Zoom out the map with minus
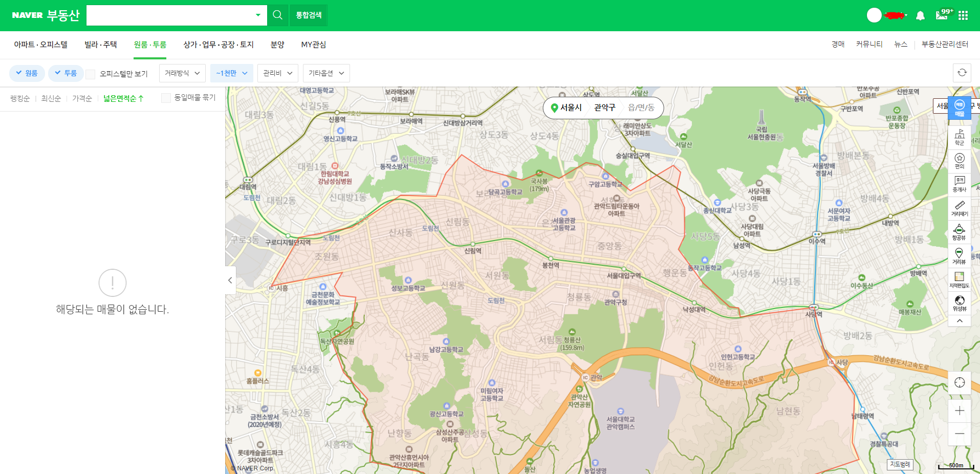 click(x=960, y=434)
